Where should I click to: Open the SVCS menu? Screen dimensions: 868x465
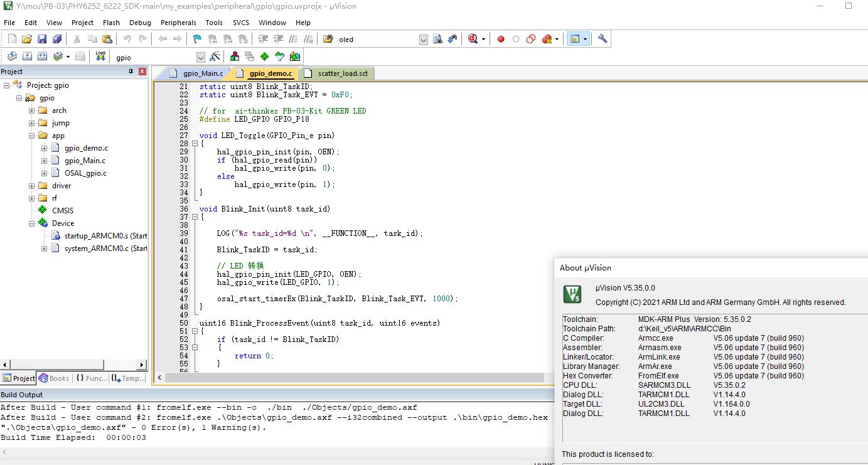241,23
